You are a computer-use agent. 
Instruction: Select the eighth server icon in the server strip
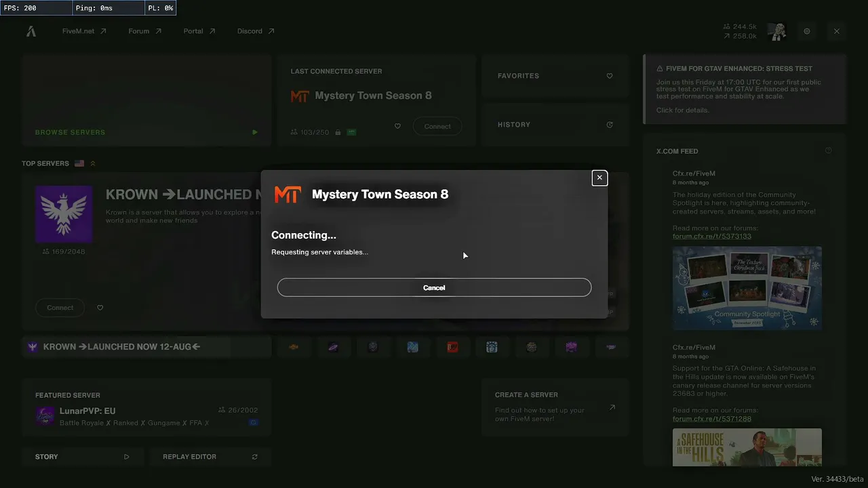[571, 347]
